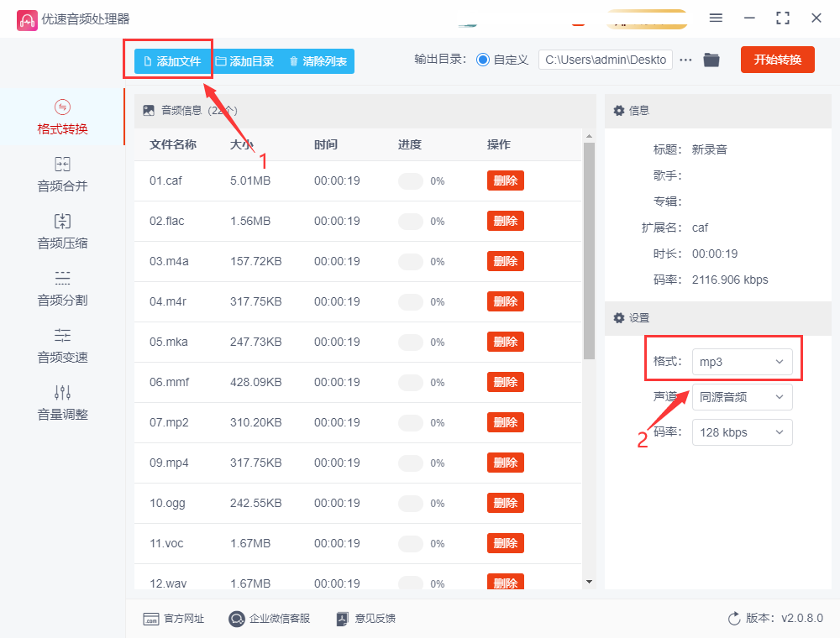This screenshot has width=840, height=638.
Task: Switch to 音量调整 sidebar tab
Action: [x=62, y=403]
